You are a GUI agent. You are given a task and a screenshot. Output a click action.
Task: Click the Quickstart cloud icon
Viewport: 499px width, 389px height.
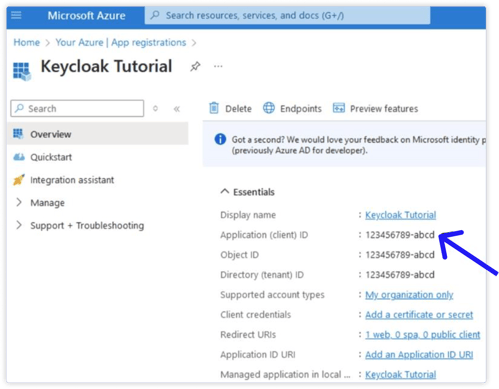[19, 157]
